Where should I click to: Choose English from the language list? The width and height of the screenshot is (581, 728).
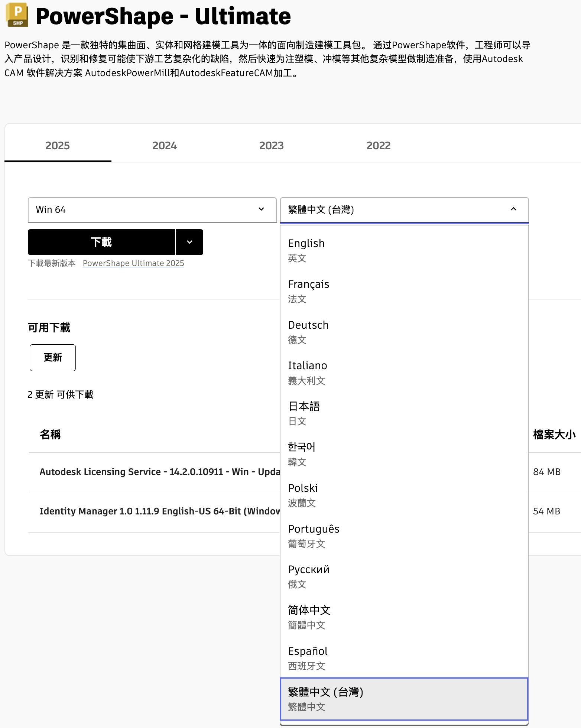(x=404, y=250)
